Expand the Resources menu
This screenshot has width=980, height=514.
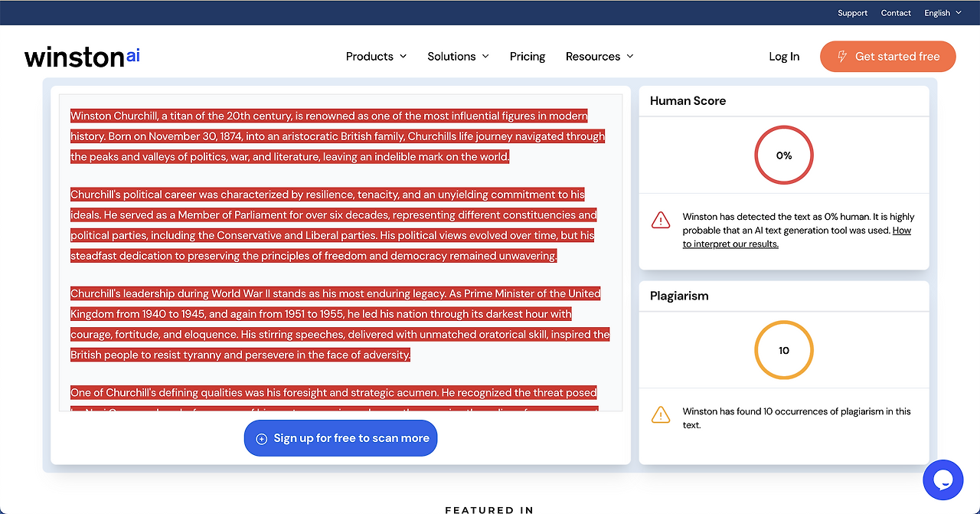[599, 57]
